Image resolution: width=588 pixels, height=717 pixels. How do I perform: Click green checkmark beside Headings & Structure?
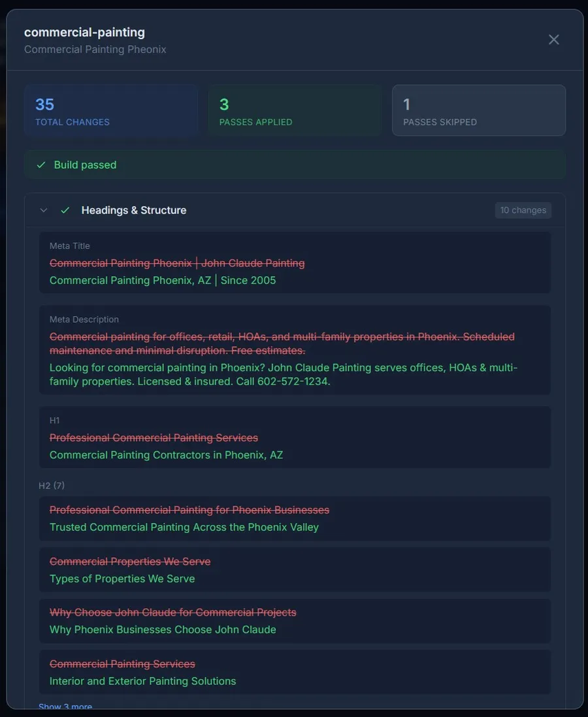coord(65,210)
